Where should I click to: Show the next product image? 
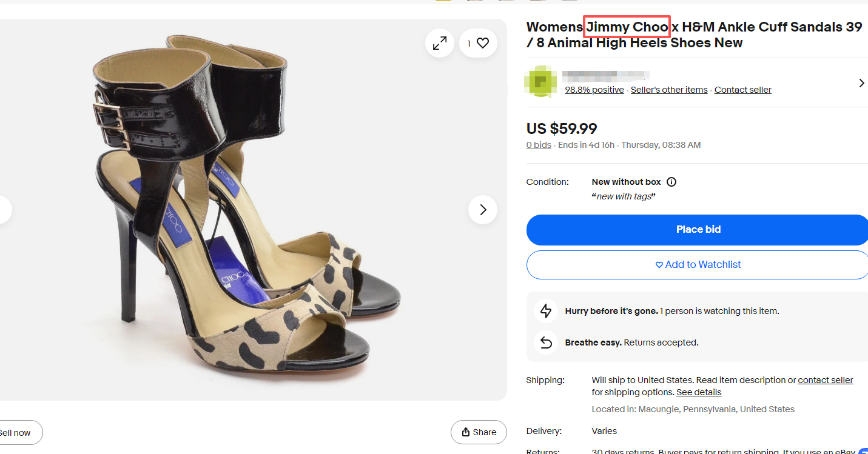[x=483, y=210]
